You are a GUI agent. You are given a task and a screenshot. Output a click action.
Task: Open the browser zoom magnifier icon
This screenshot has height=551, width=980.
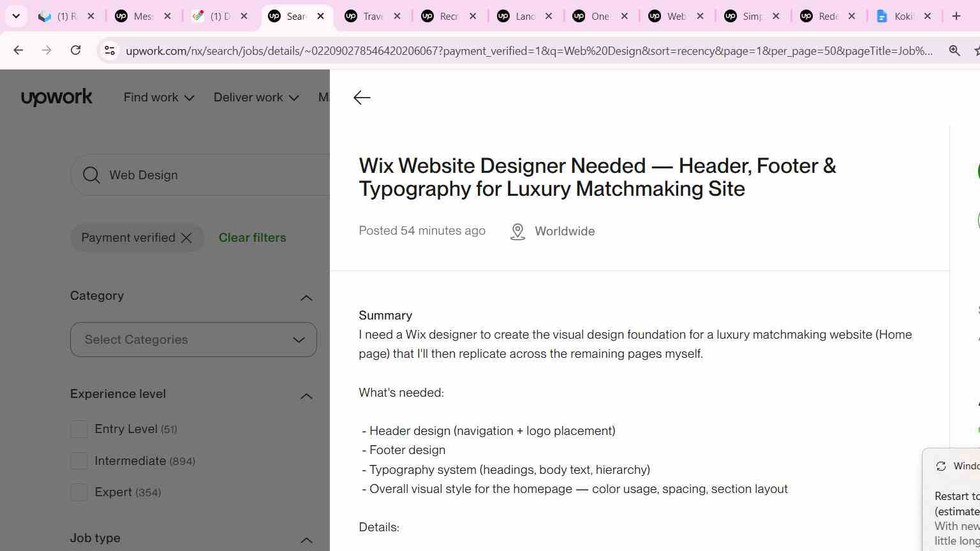click(x=954, y=50)
